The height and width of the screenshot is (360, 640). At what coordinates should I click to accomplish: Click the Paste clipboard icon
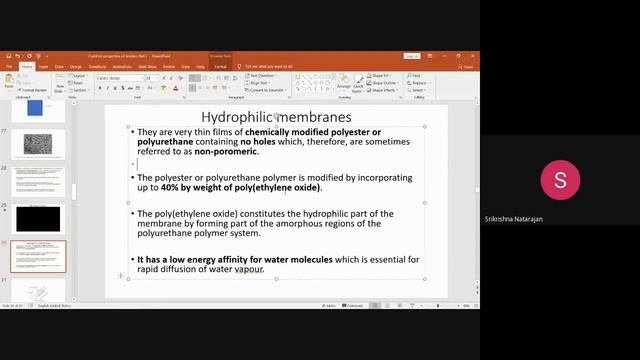pyautogui.click(x=9, y=79)
